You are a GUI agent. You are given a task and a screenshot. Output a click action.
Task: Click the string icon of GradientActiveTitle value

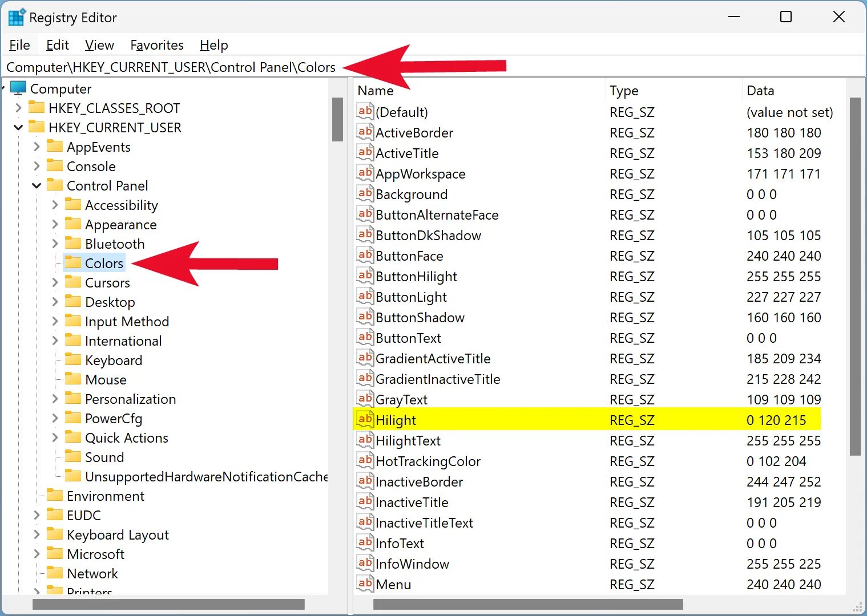click(365, 358)
